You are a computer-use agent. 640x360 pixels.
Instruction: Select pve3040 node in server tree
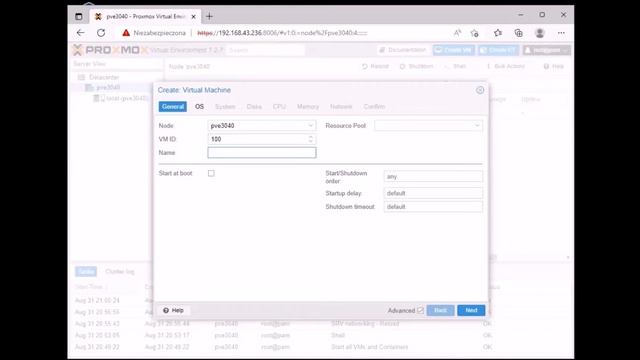click(x=108, y=87)
